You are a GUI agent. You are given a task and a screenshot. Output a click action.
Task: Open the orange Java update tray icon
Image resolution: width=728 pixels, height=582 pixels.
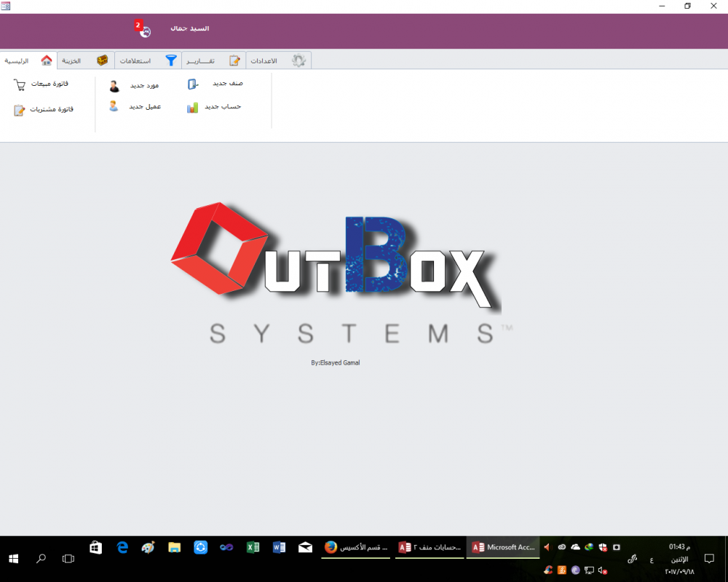tap(562, 570)
